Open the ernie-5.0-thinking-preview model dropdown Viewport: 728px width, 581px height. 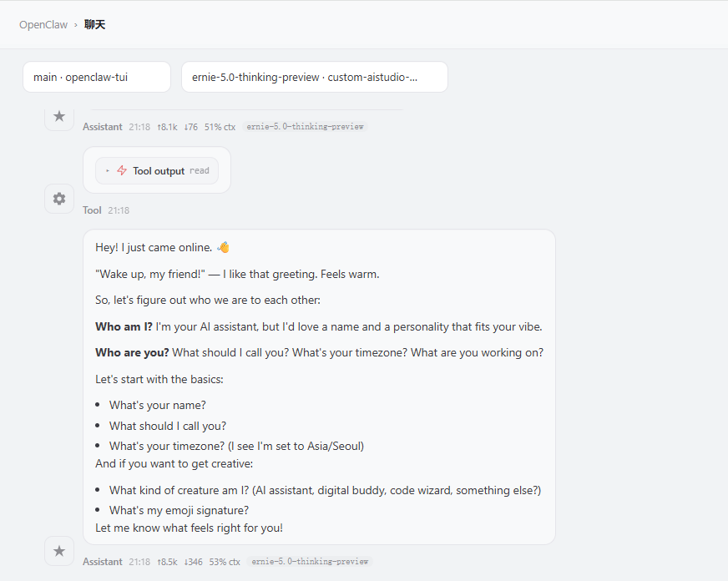click(x=314, y=77)
